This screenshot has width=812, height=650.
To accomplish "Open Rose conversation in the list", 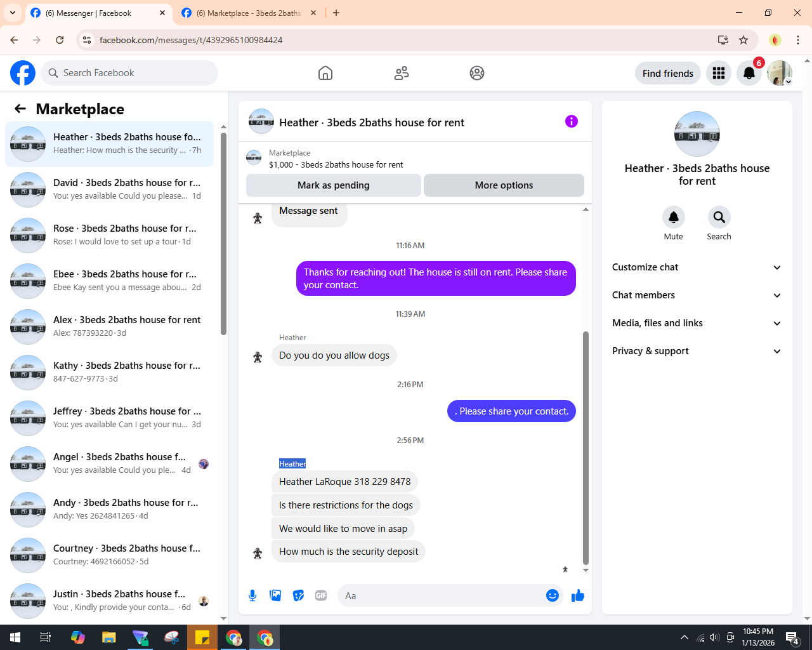I will 109,235.
